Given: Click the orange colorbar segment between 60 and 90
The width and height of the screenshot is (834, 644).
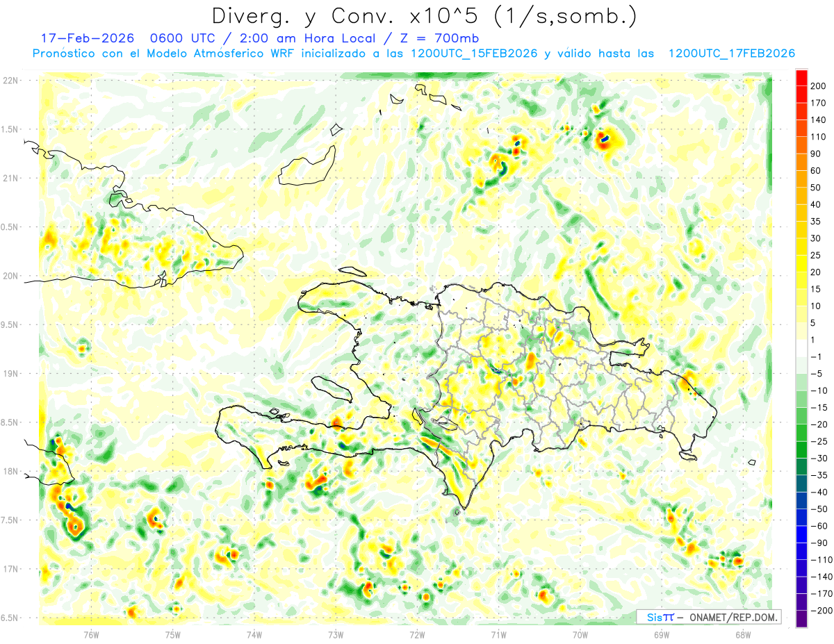Looking at the screenshot, I should pyautogui.click(x=801, y=162).
